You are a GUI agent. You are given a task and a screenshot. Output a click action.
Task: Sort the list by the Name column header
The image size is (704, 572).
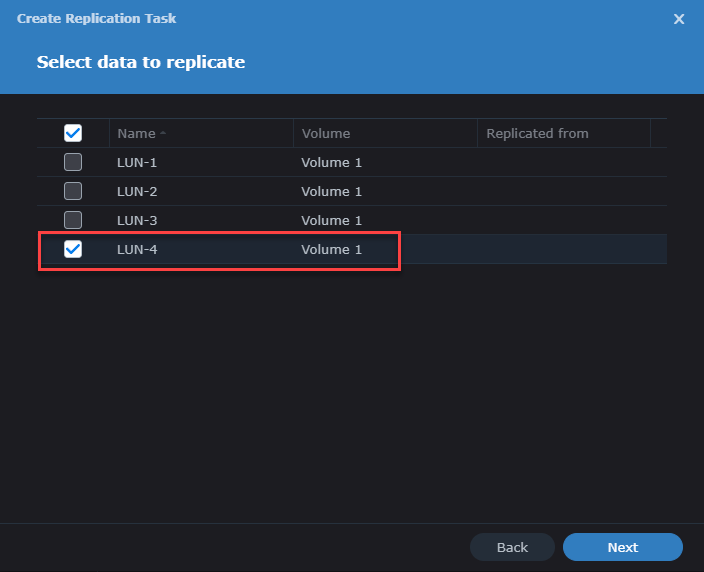pos(137,133)
